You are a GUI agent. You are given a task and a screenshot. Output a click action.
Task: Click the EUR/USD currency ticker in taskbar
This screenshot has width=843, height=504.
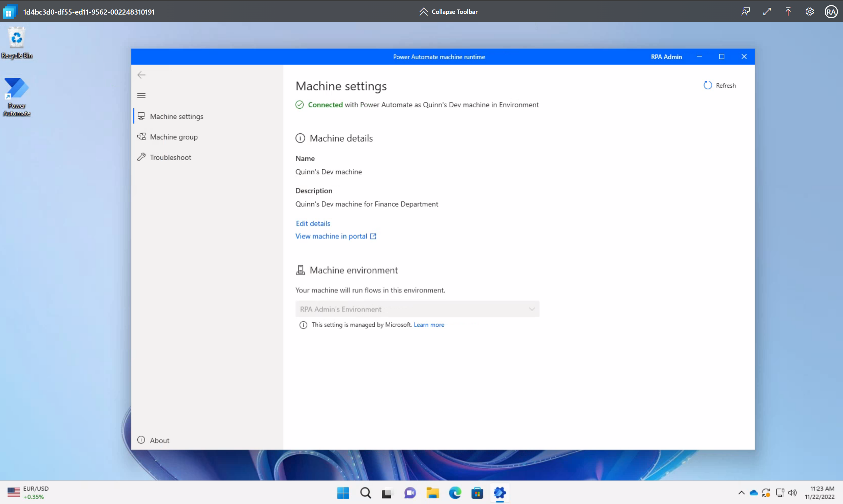(x=28, y=492)
